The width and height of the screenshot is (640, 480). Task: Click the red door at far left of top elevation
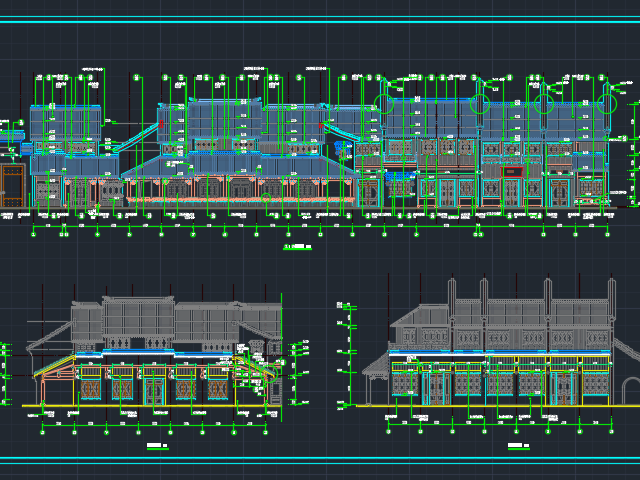(12, 184)
